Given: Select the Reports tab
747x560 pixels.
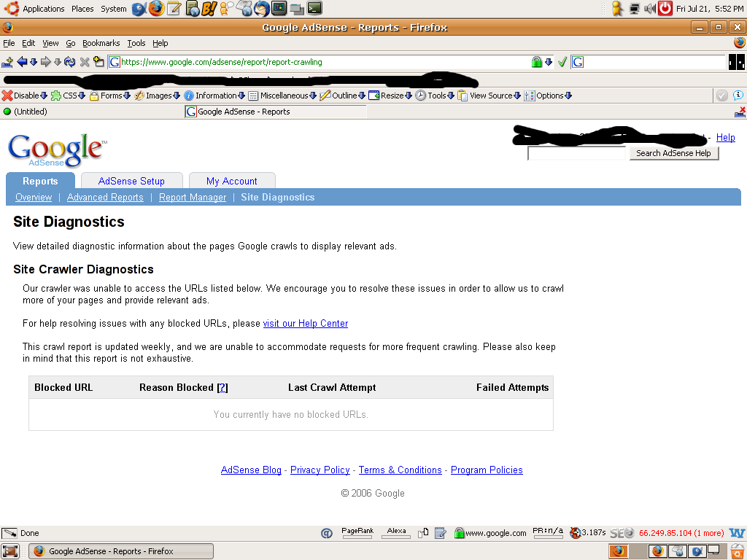Looking at the screenshot, I should 40,181.
